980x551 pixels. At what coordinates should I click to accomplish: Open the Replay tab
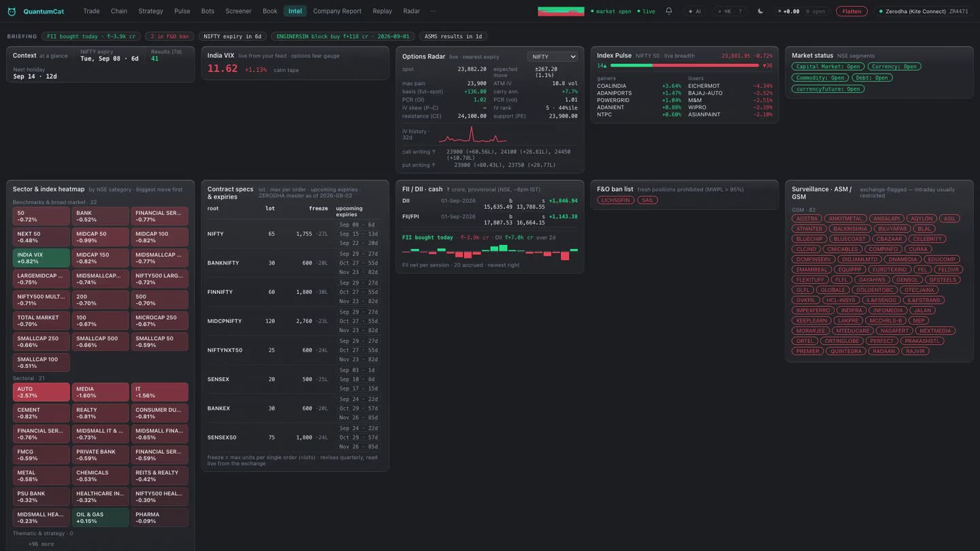pyautogui.click(x=382, y=11)
